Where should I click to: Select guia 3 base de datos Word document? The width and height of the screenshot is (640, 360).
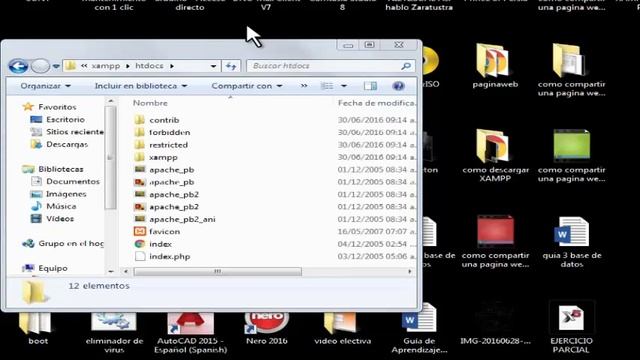click(571, 242)
